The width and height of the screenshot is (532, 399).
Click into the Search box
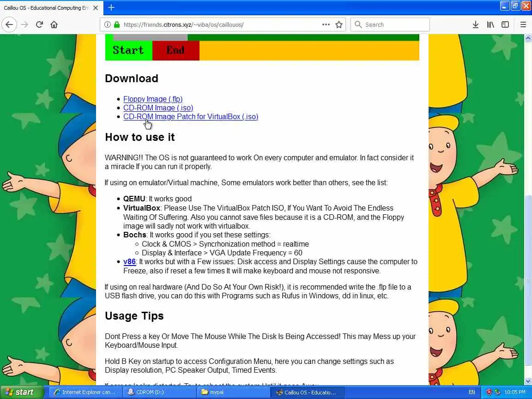390,24
